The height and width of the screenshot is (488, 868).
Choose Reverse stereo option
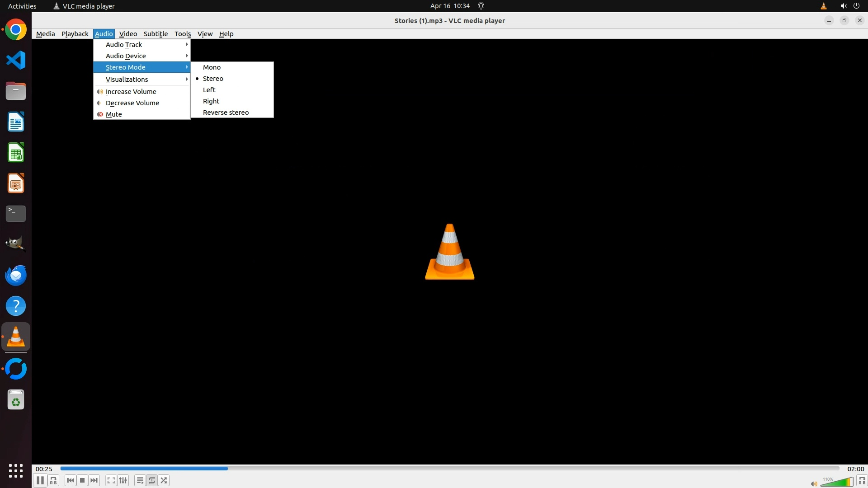(x=226, y=113)
